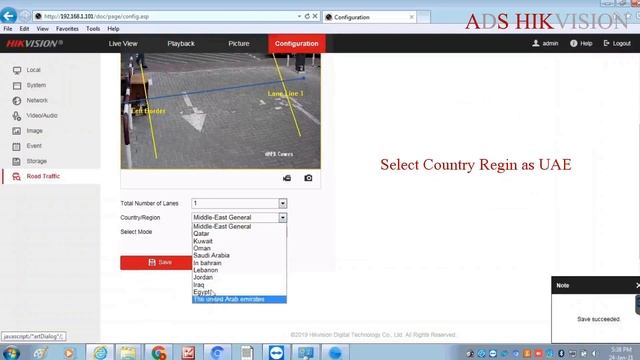Open Google Chrome from taskbar
This screenshot has height=360, width=640.
pyautogui.click(x=159, y=353)
